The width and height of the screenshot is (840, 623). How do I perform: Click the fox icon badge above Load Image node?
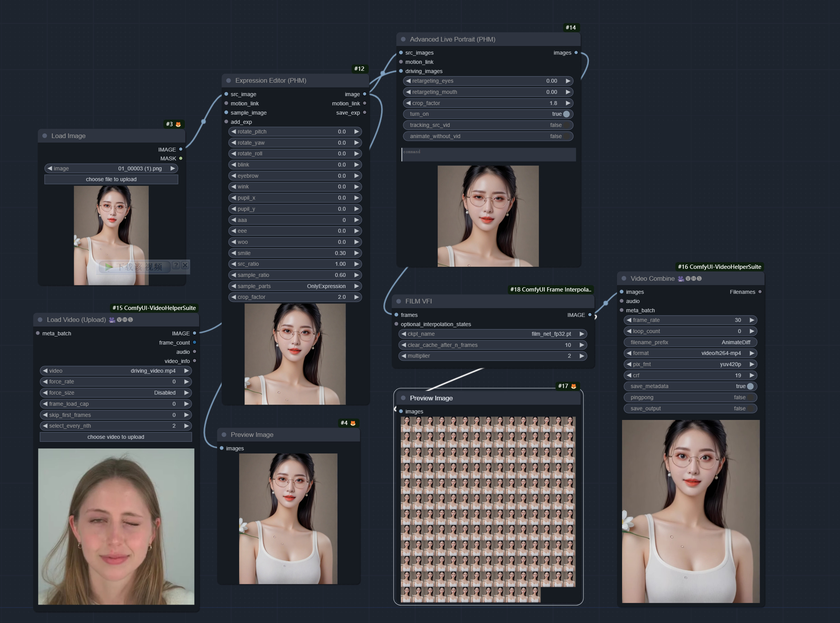click(x=178, y=124)
